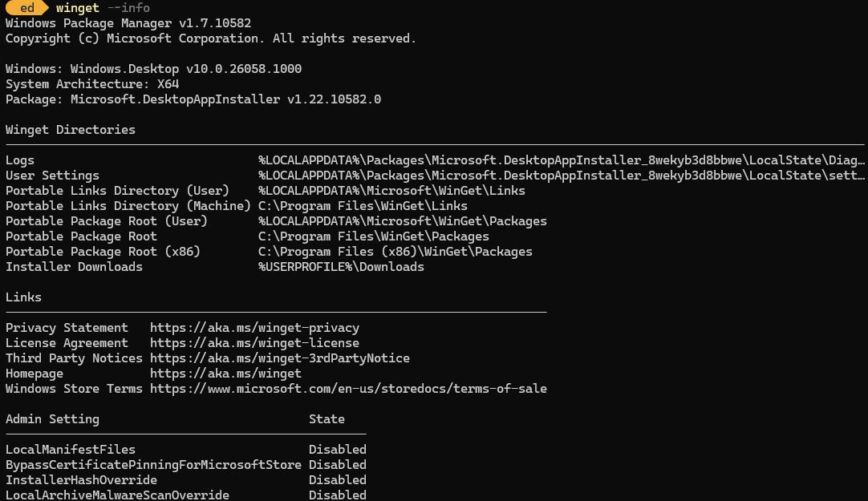Open the winget-license link
The image size is (868, 501).
tap(254, 343)
